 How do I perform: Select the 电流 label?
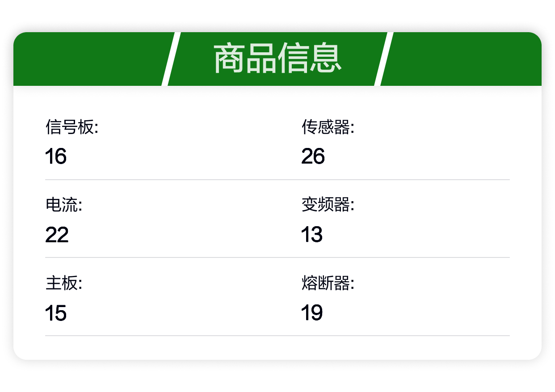(x=64, y=205)
